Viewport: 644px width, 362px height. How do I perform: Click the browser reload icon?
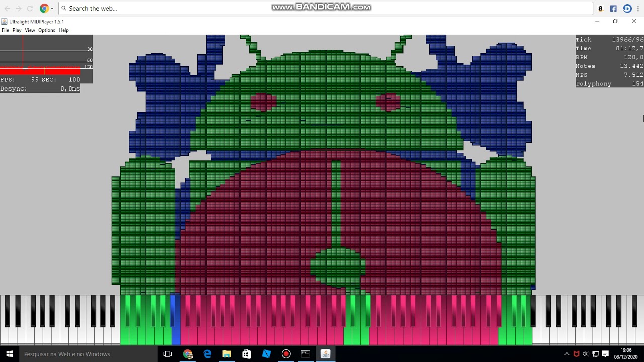coord(30,9)
